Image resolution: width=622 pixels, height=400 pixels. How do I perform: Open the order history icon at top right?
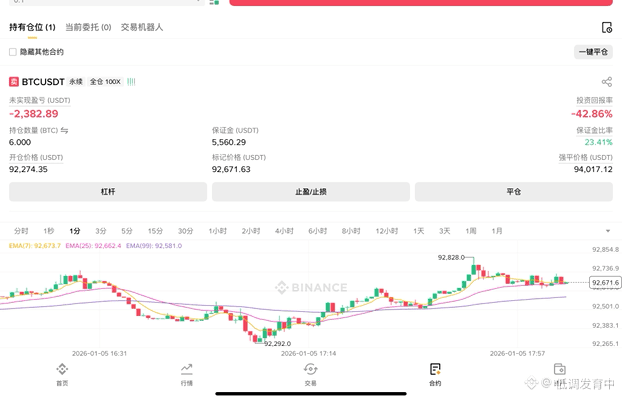click(607, 27)
